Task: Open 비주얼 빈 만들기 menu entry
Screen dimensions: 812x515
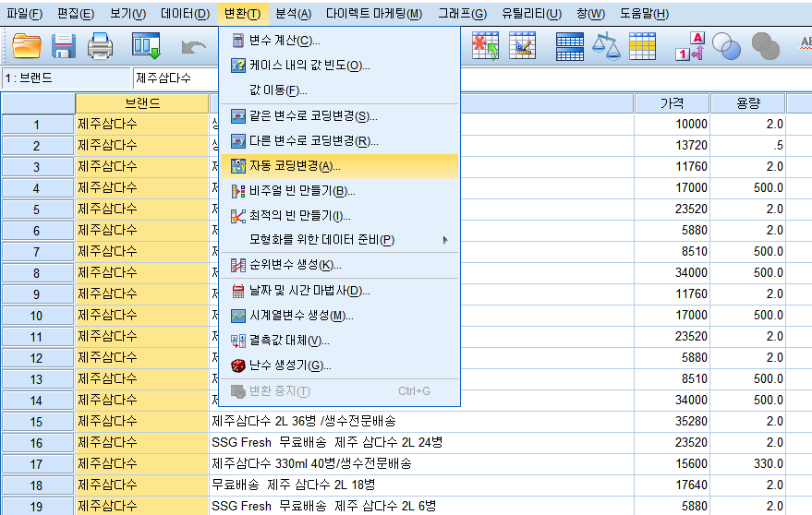Action: (x=339, y=191)
